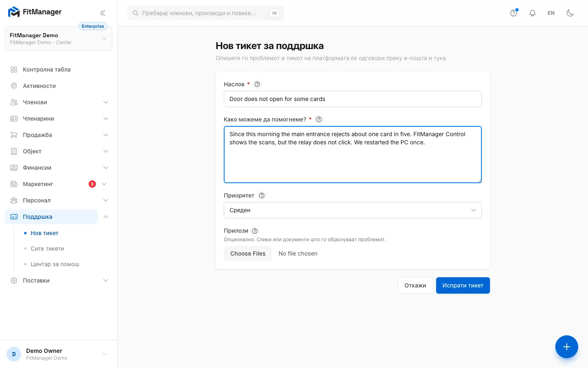Screen dimensions: 588x368
Task: Expand the Финансии submenu
Action: (x=106, y=168)
